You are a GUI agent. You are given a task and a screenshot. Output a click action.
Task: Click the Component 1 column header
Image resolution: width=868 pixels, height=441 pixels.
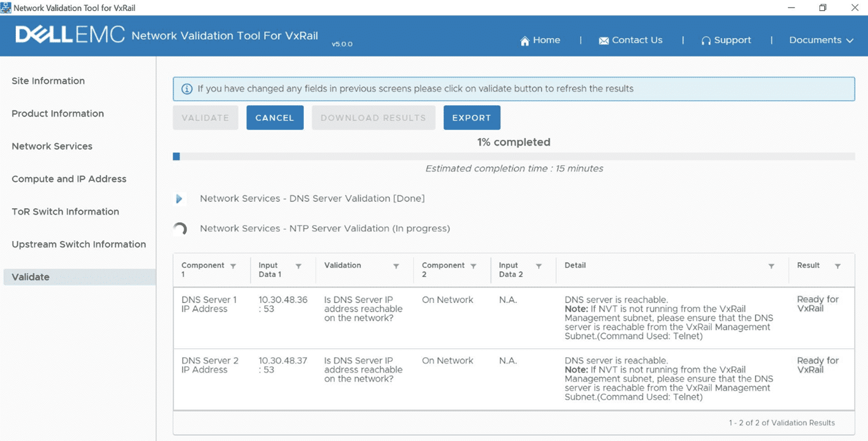tap(203, 270)
